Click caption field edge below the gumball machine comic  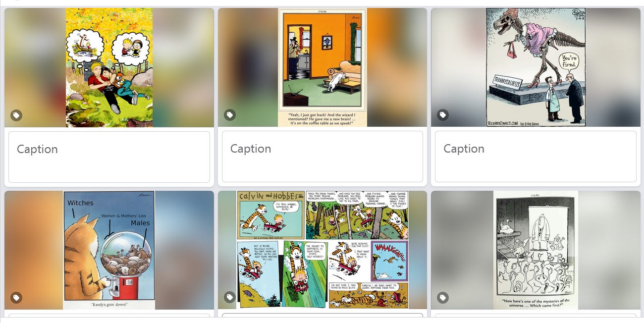(x=109, y=315)
